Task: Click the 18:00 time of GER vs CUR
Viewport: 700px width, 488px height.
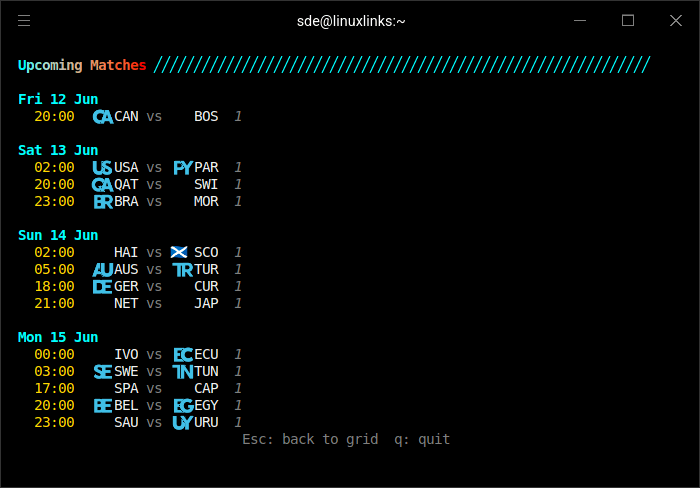Action: click(54, 286)
